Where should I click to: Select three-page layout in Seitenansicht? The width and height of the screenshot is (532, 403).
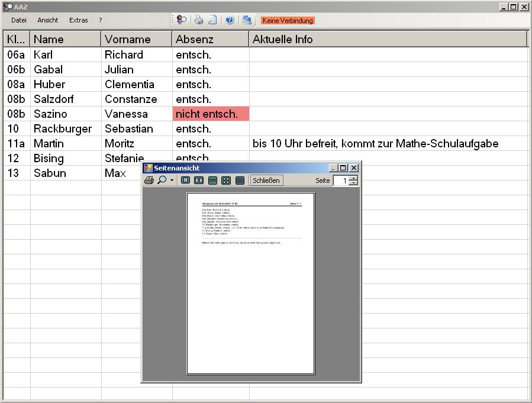click(x=213, y=180)
